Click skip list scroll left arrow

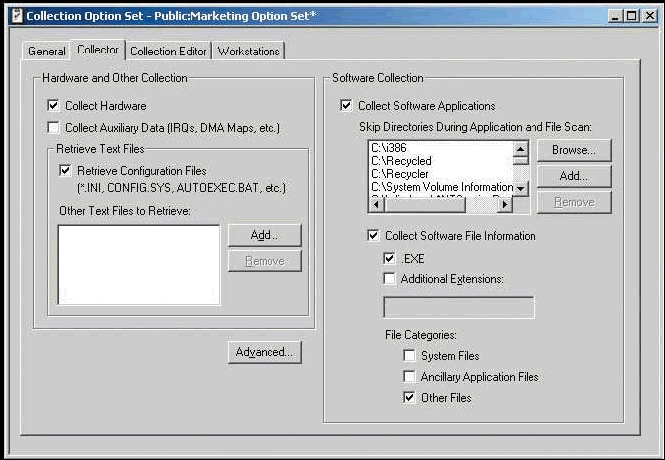point(377,204)
